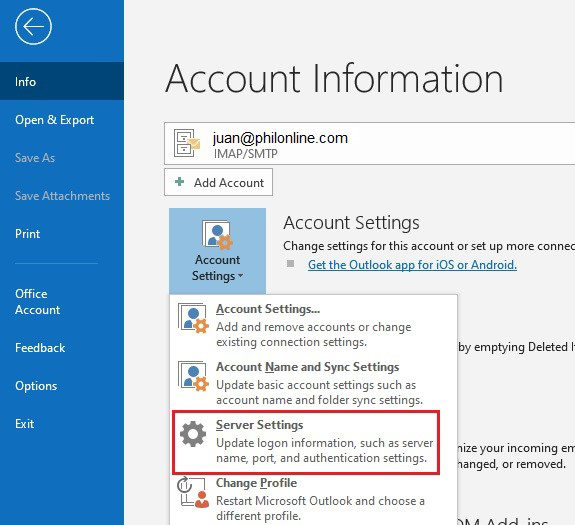The image size is (575, 525).
Task: Choose Account Settings... from the dropdown menu
Action: (314, 325)
